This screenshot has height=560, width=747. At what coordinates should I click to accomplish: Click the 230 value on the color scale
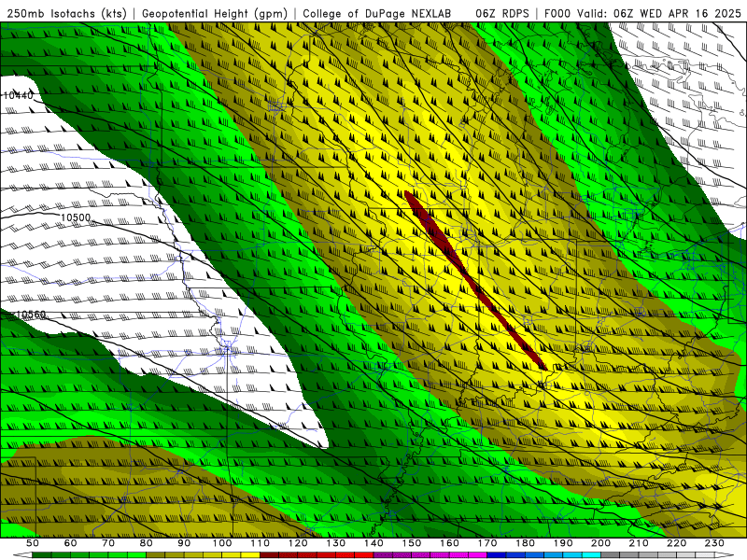[x=715, y=543]
